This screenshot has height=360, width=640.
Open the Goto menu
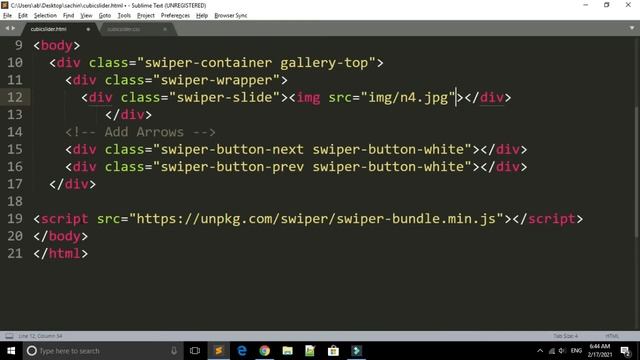point(104,16)
